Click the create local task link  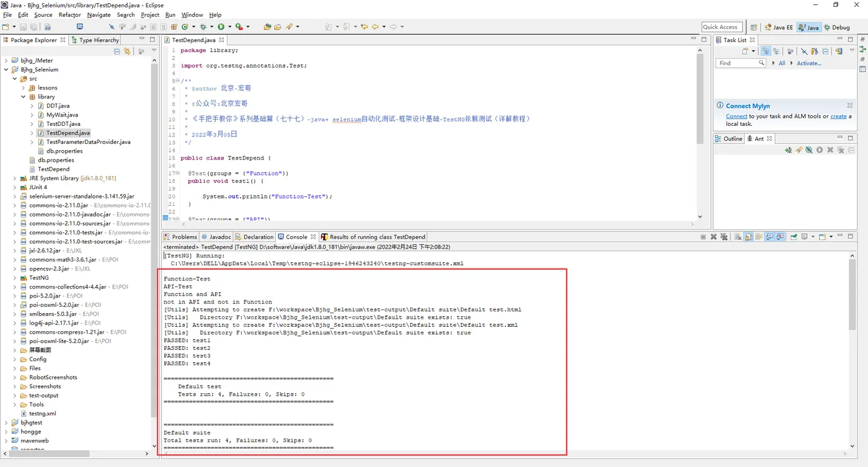pos(838,116)
